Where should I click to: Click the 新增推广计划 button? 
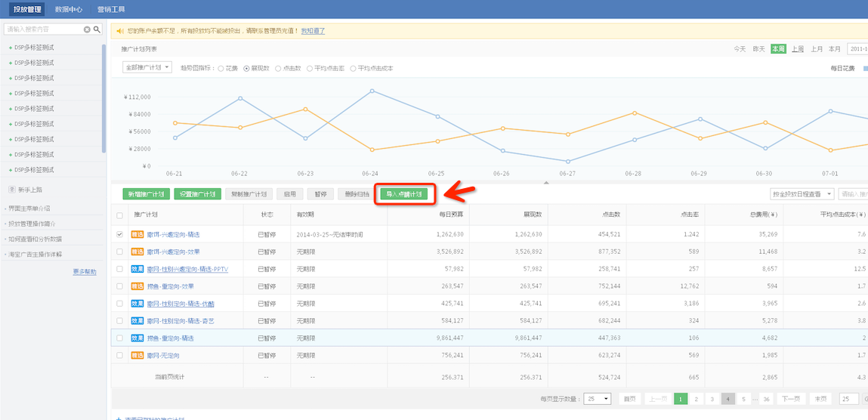pos(146,194)
